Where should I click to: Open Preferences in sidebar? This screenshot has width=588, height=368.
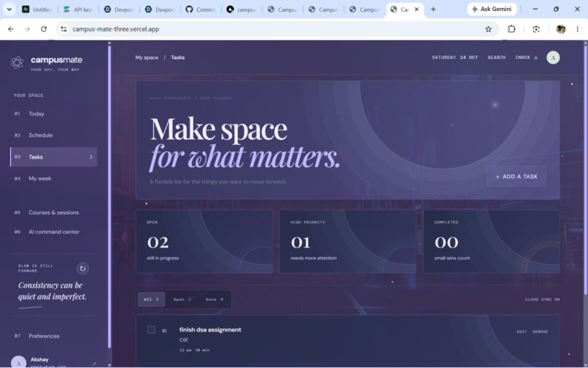[53, 336]
